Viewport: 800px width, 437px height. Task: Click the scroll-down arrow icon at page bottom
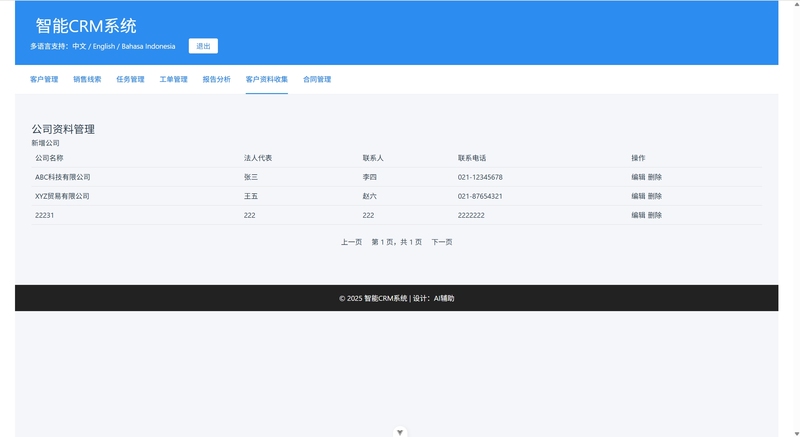(400, 432)
